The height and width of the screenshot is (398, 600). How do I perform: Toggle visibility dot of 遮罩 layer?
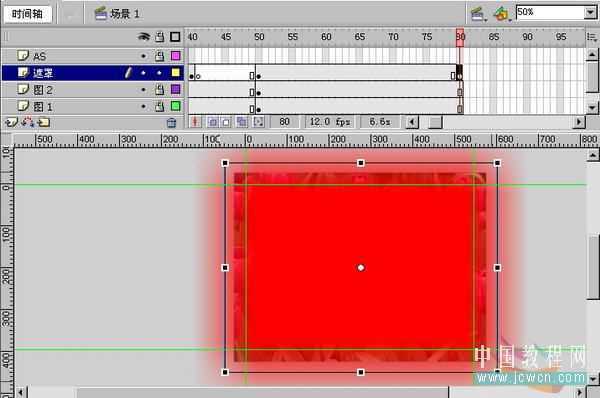(x=143, y=73)
